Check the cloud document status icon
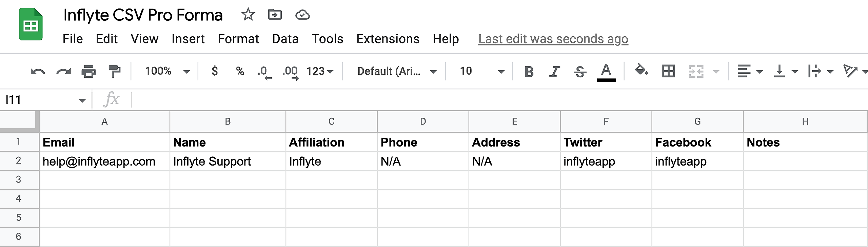The width and height of the screenshot is (868, 247). (302, 15)
